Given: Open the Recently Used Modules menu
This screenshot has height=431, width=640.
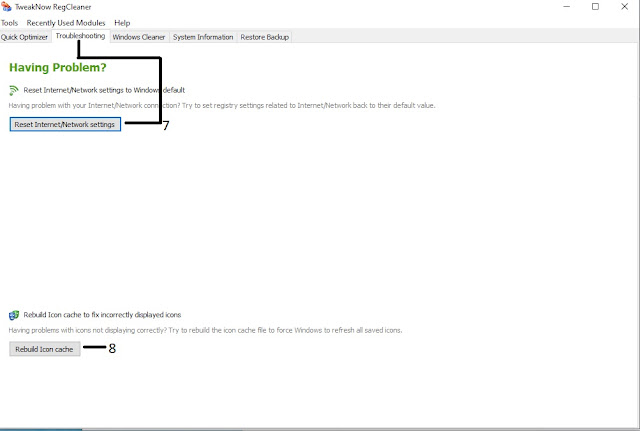Looking at the screenshot, I should tap(66, 23).
